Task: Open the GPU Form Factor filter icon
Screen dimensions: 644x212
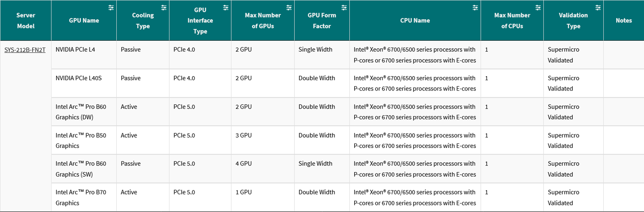Action: click(344, 8)
